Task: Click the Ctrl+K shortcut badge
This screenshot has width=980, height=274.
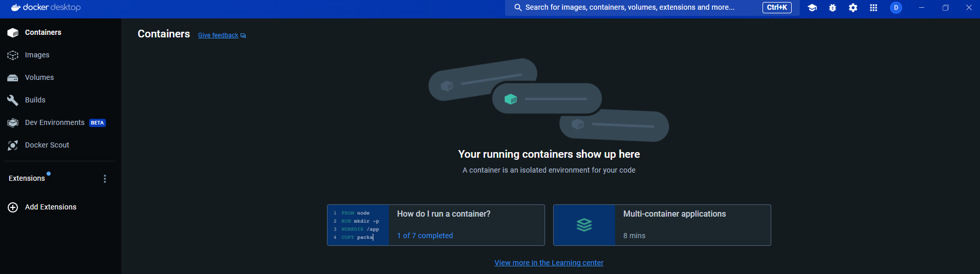Action: pos(777,8)
